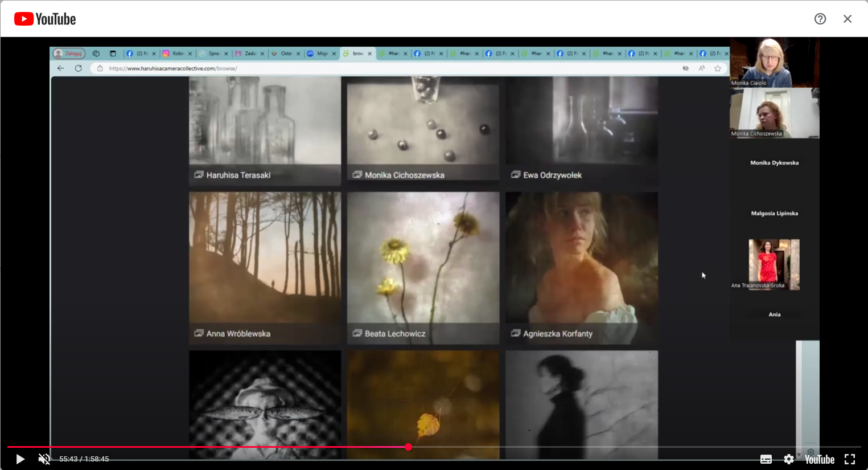Select Monika Cichoszewska's webcam tile

click(775, 113)
